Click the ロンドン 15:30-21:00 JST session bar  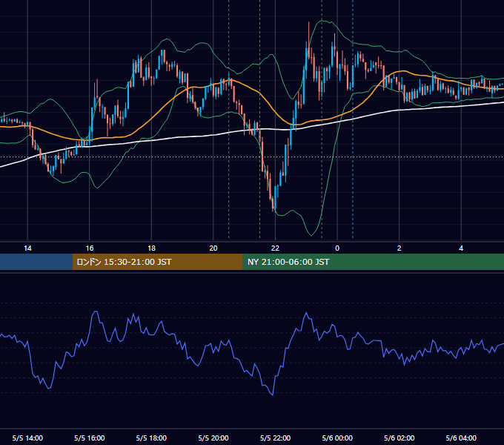pyautogui.click(x=157, y=262)
